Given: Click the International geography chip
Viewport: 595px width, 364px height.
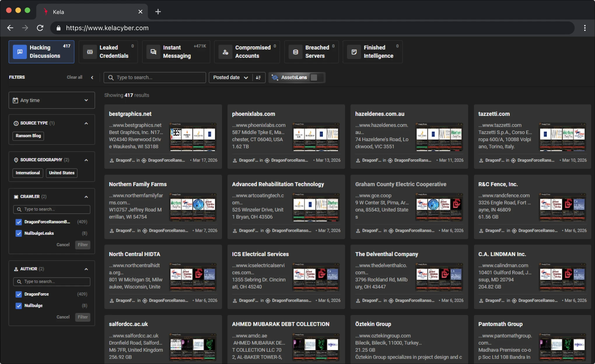Looking at the screenshot, I should (x=28, y=173).
